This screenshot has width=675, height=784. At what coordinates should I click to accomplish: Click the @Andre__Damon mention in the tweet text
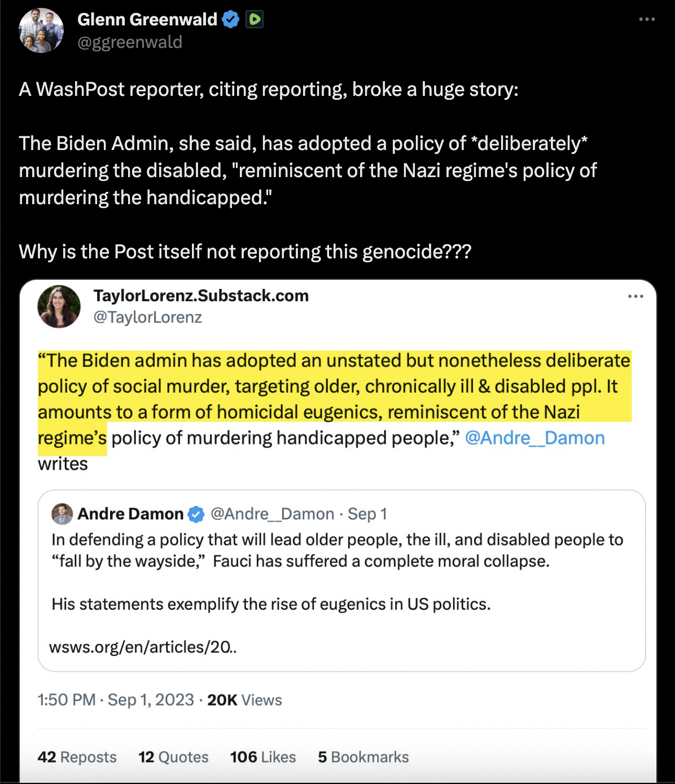(534, 438)
